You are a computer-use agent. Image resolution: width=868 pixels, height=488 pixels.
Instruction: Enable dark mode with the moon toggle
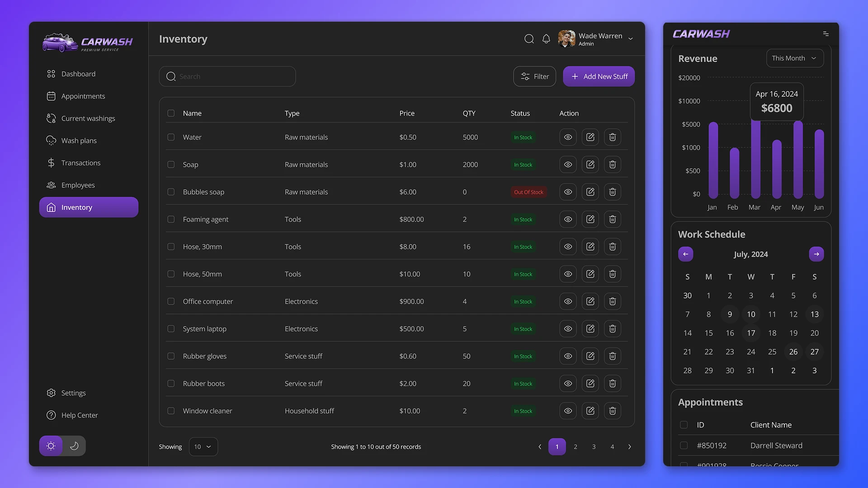click(74, 446)
